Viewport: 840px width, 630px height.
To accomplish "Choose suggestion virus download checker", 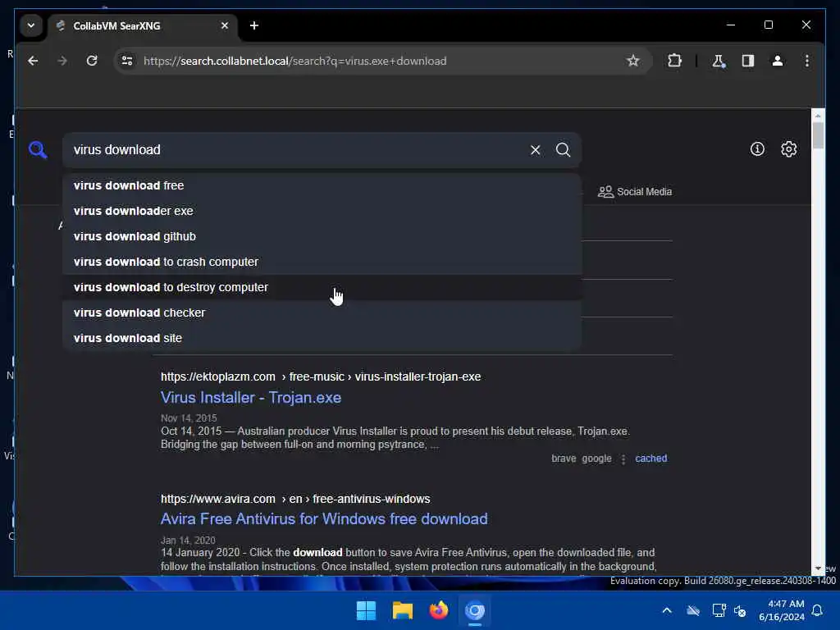I will point(322,313).
